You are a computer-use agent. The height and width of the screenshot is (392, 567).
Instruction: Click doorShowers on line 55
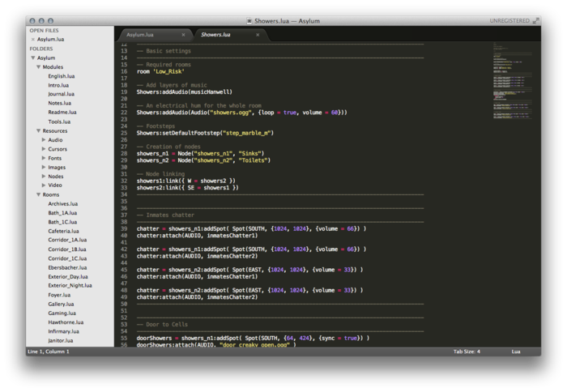pyautogui.click(x=154, y=339)
